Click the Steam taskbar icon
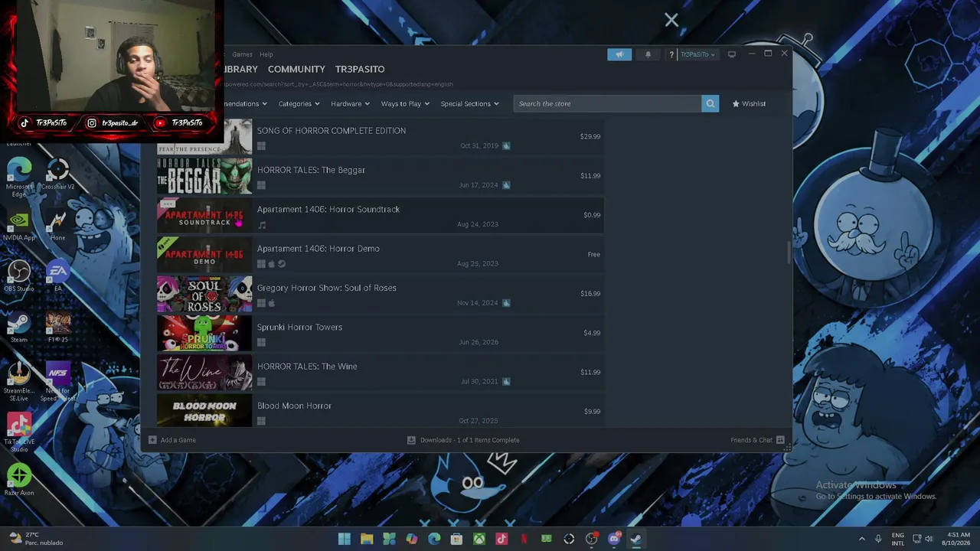980x551 pixels. (635, 539)
